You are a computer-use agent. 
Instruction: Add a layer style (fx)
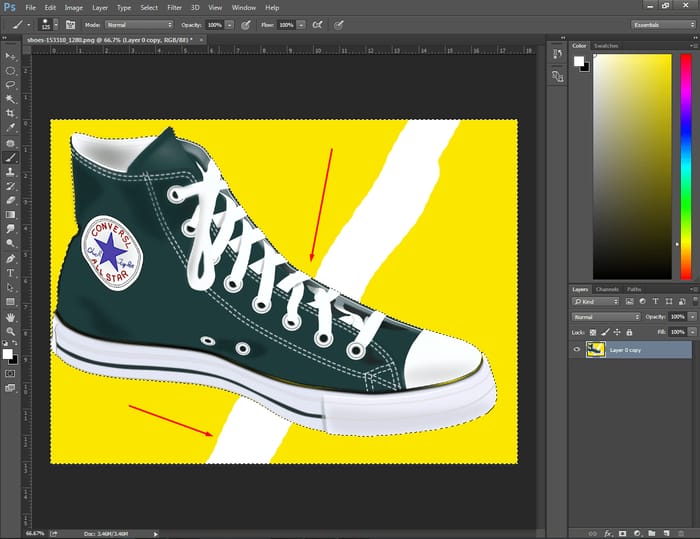pyautogui.click(x=608, y=533)
